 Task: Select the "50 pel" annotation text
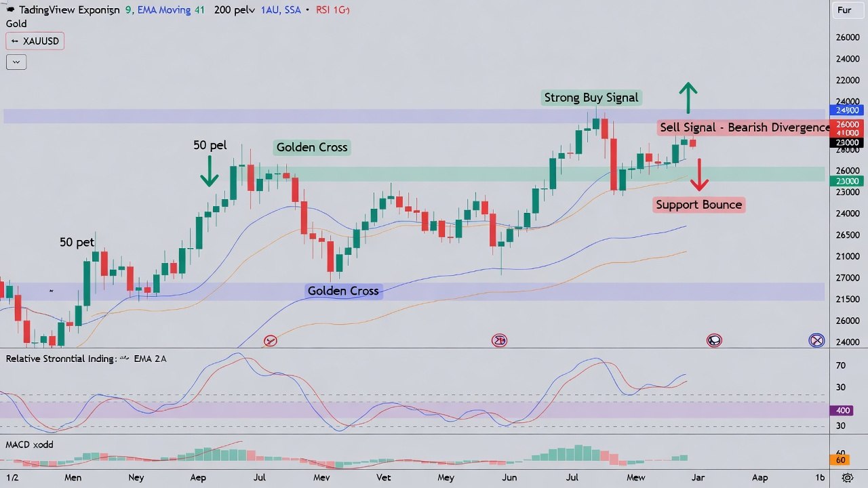(x=210, y=145)
